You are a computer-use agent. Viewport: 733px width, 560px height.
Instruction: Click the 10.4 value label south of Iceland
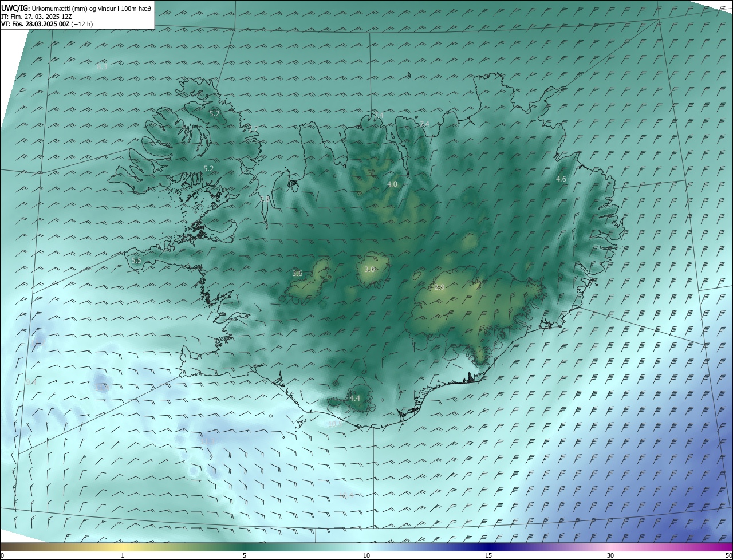pos(346,495)
